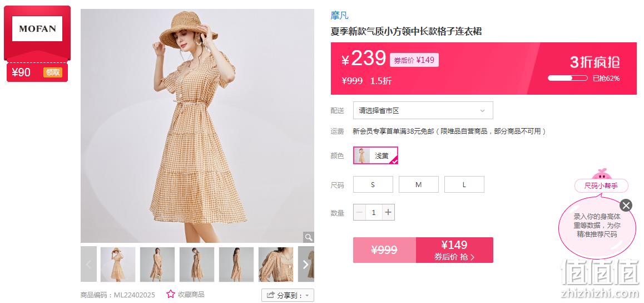Select size S
644x303 pixels.
(x=373, y=184)
